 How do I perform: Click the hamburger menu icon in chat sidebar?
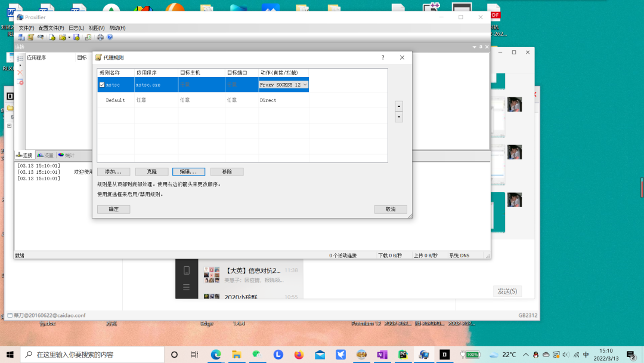[x=187, y=287]
